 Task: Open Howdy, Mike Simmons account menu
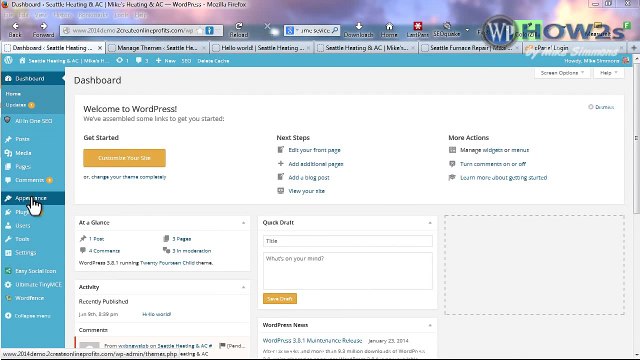(x=596, y=61)
